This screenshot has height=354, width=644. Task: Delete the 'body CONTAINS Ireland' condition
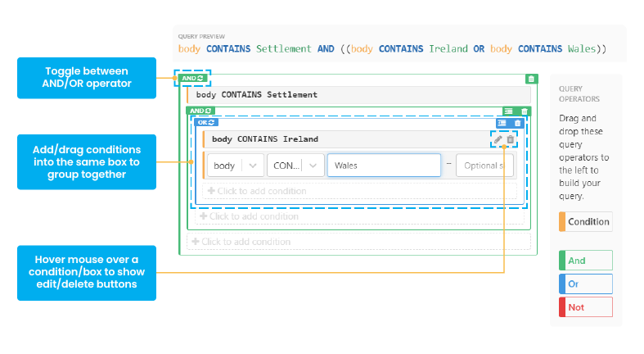pyautogui.click(x=511, y=139)
